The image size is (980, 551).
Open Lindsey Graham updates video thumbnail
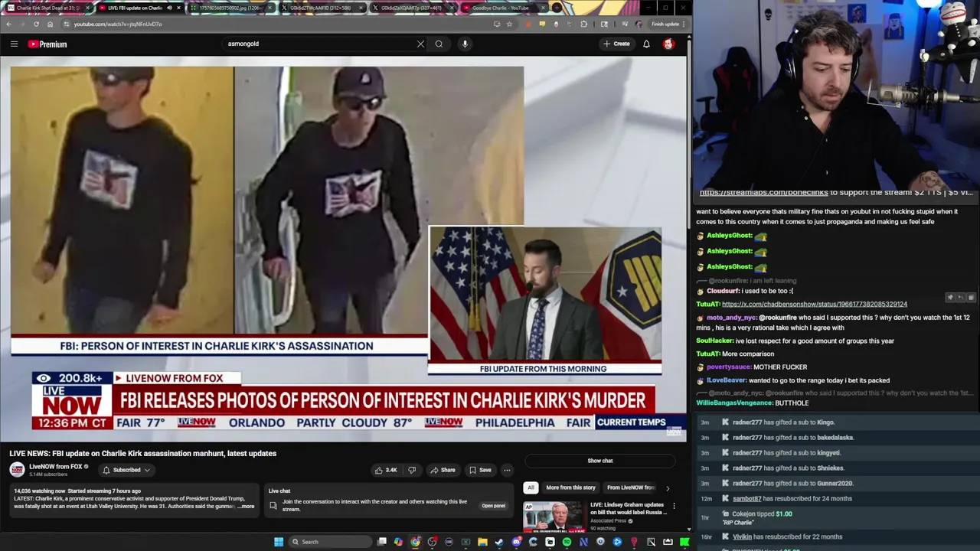click(x=554, y=516)
